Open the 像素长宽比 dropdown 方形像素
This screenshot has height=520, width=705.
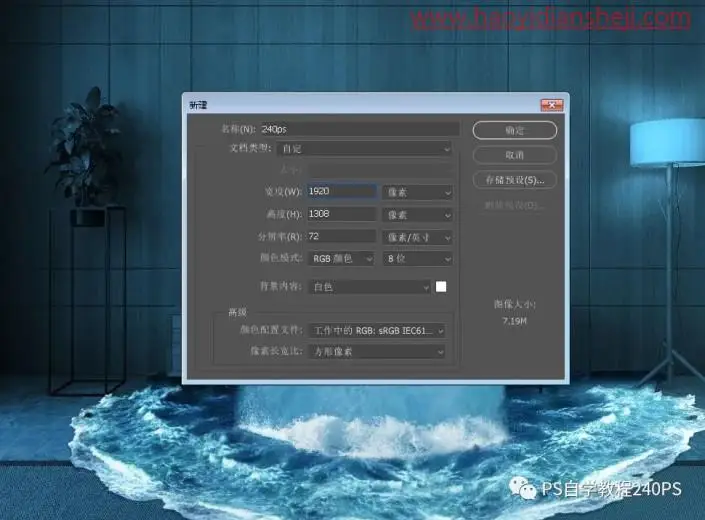pos(377,351)
